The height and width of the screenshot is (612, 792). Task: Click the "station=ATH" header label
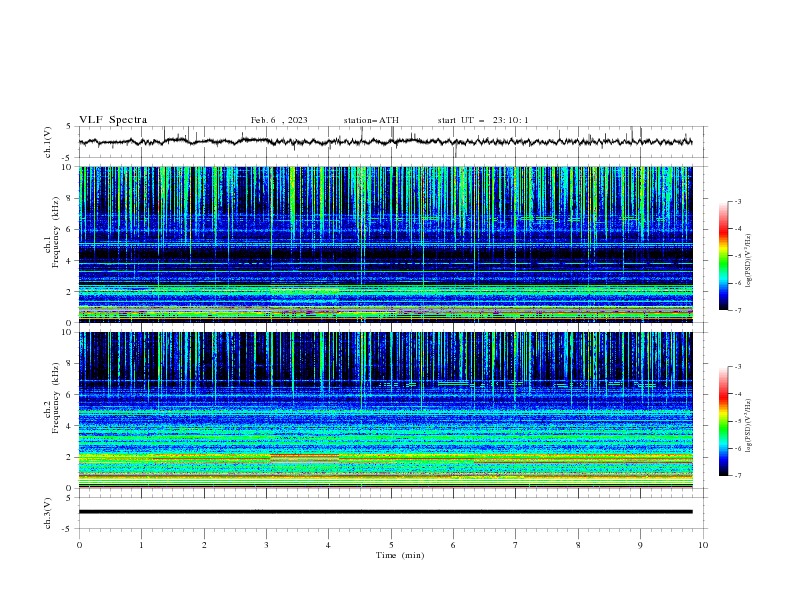(371, 120)
